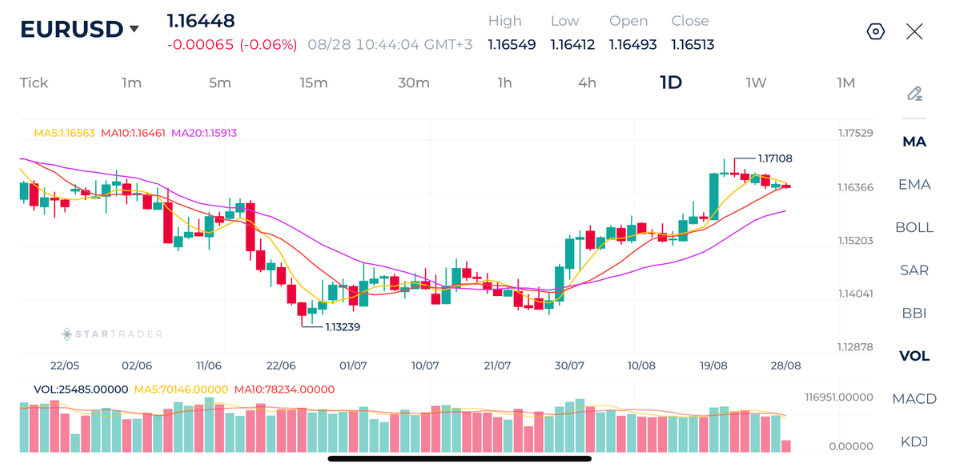Enable the BOLL indicator

click(914, 228)
